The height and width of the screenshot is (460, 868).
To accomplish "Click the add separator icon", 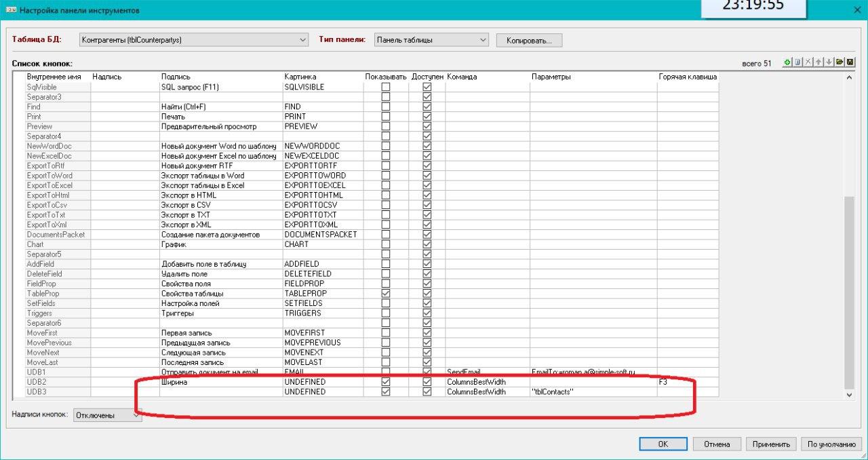I will click(798, 62).
